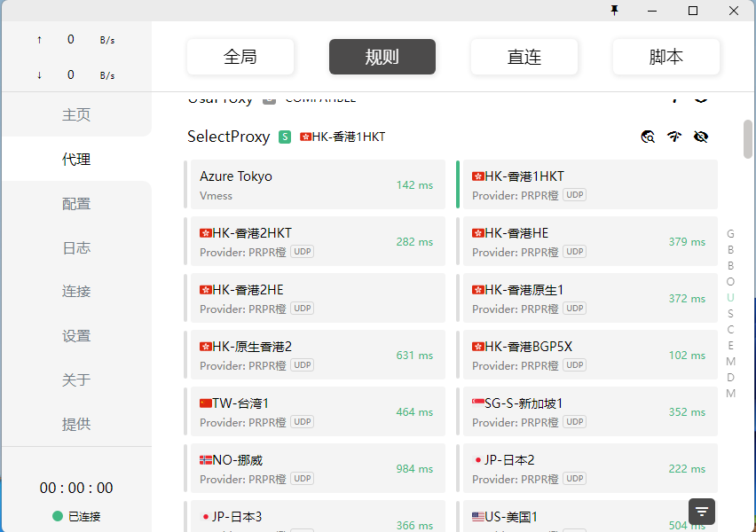
Task: Switch to the 全局 tab
Action: pos(240,56)
